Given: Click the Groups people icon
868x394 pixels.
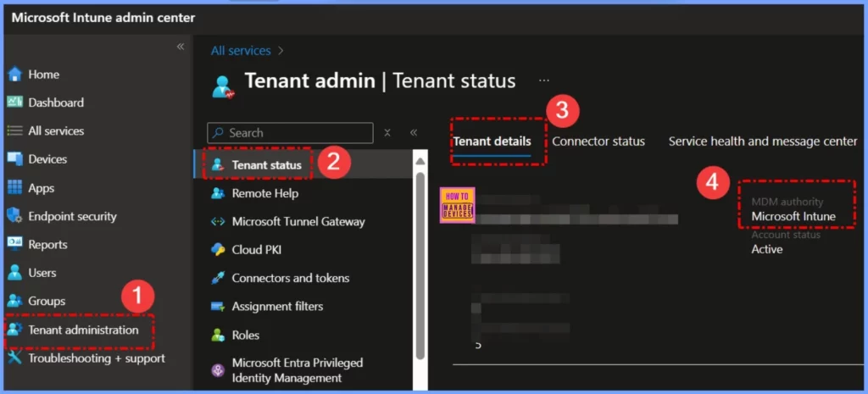Looking at the screenshot, I should click(15, 301).
